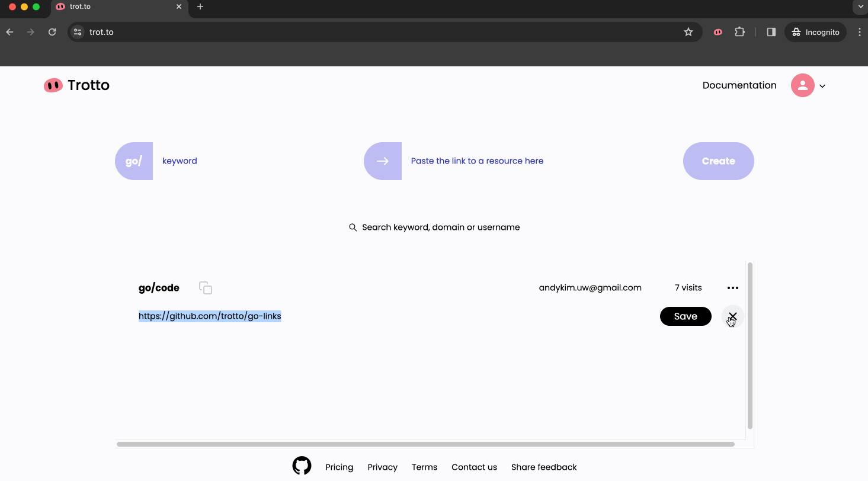Bookmark this page with the star icon
Viewport: 868px width, 481px height.
pyautogui.click(x=688, y=32)
